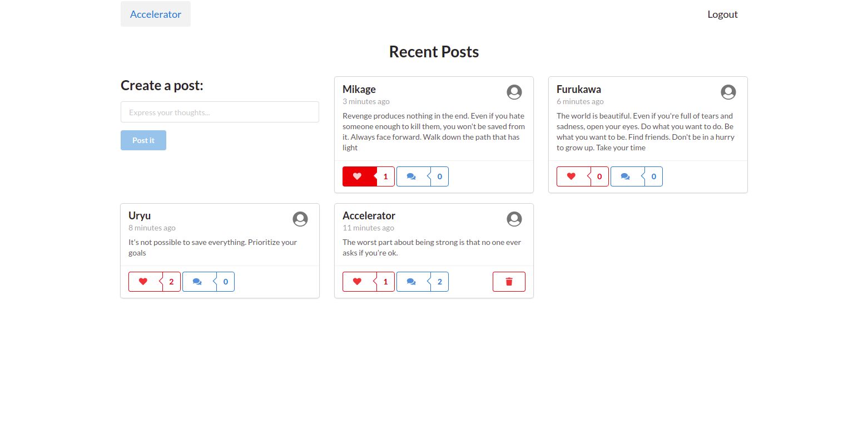This screenshot has width=868, height=437.
Task: Open comments on Mikage's post
Action: click(x=411, y=176)
